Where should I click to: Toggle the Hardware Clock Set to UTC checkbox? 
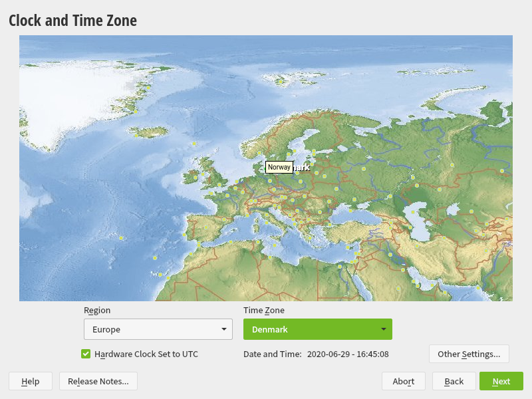coord(86,354)
